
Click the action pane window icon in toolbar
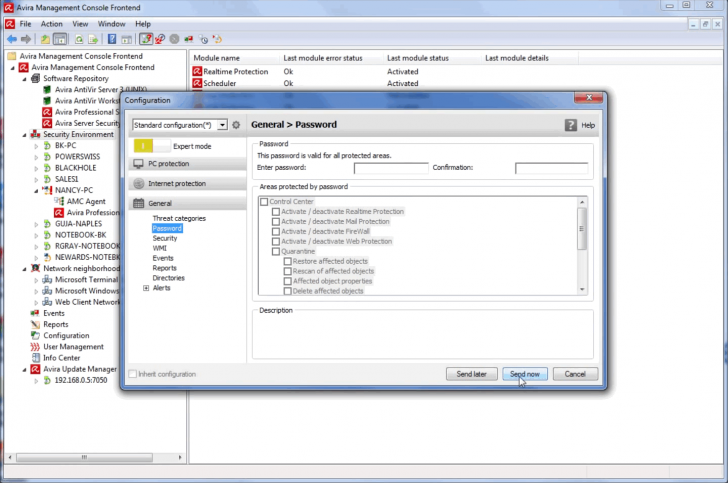click(x=126, y=39)
